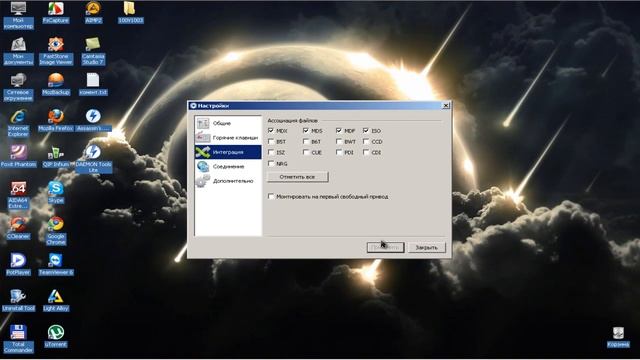Select the Camtasia Studio 7 shortcut
Screen dimensions: 640x360
click(93, 51)
